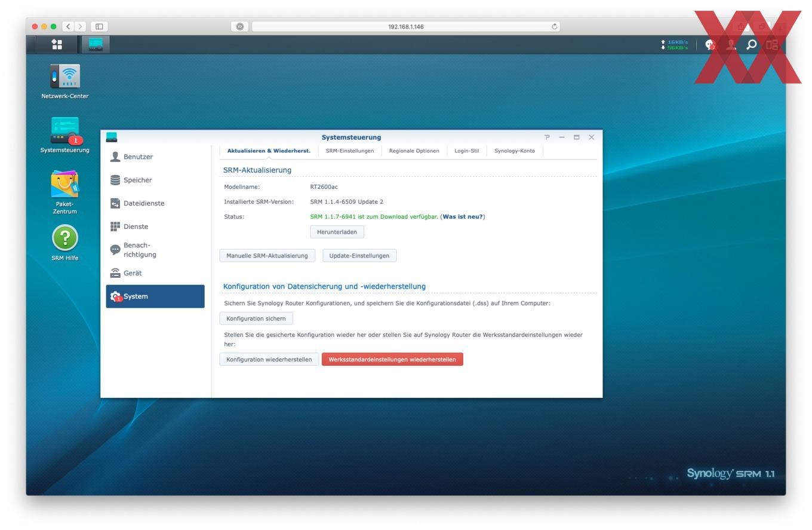Viewport: 812px width, 530px height.
Task: Click Konfiguration wiederherstellen button
Action: pyautogui.click(x=269, y=360)
